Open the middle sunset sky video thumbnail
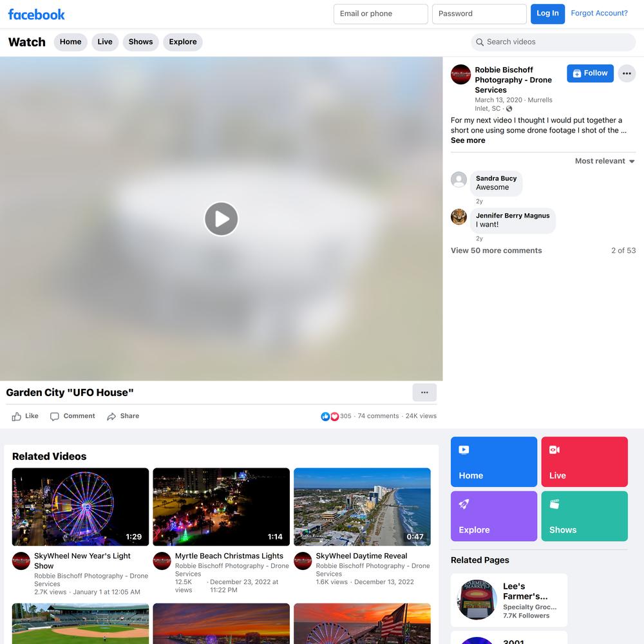644x644 pixels. tap(222, 623)
